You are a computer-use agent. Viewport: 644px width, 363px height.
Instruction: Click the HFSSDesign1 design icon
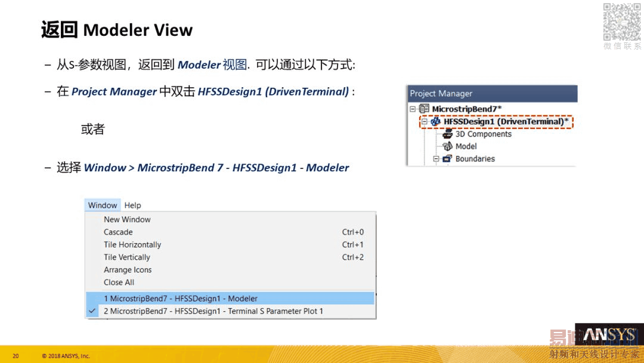(435, 121)
